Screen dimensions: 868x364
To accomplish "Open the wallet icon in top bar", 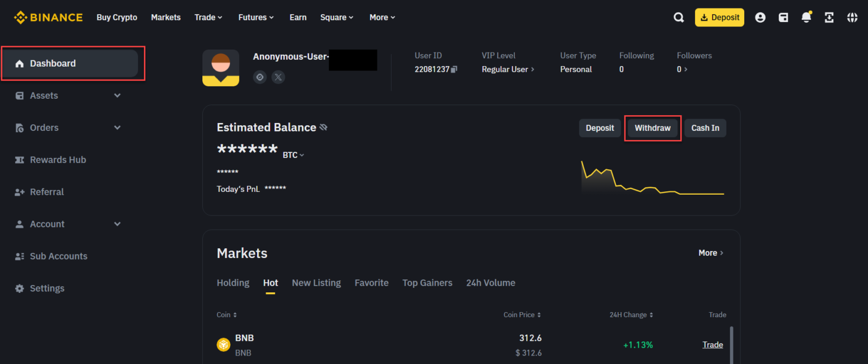I will click(x=783, y=17).
